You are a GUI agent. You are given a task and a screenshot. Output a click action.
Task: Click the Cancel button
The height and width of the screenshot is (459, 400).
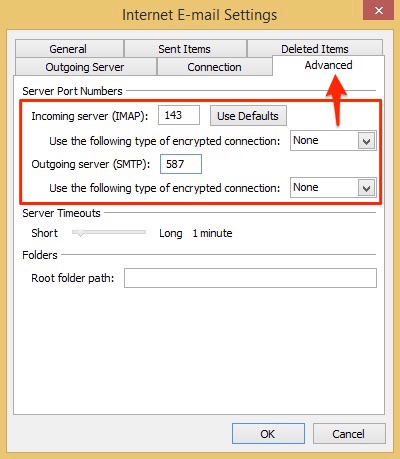pos(349,434)
